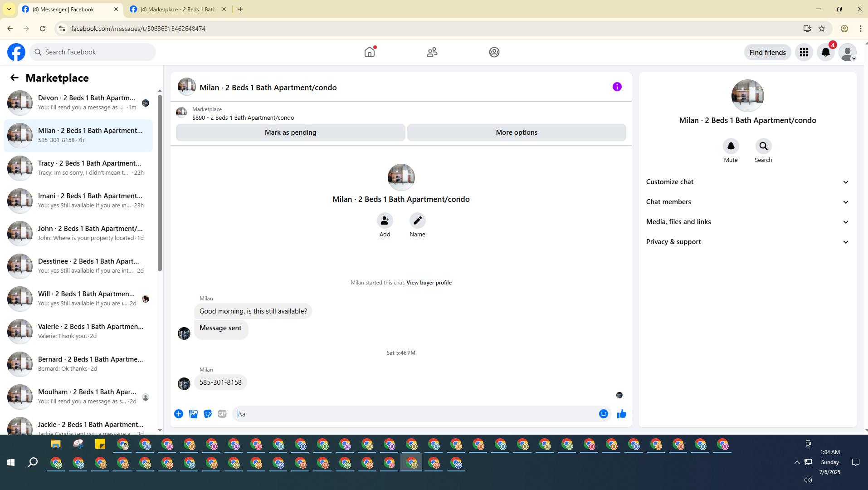
Task: Mute this conversation
Action: (x=731, y=146)
